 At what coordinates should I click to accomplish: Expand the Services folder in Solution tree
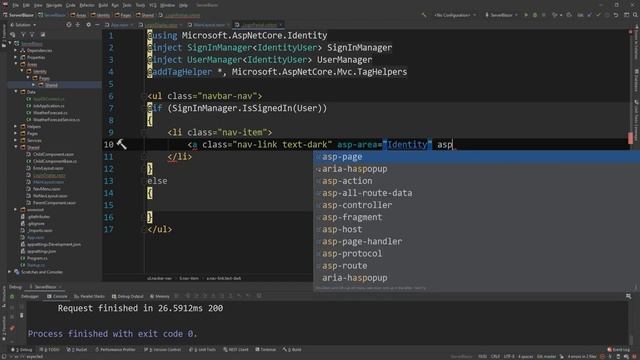[x=16, y=140]
